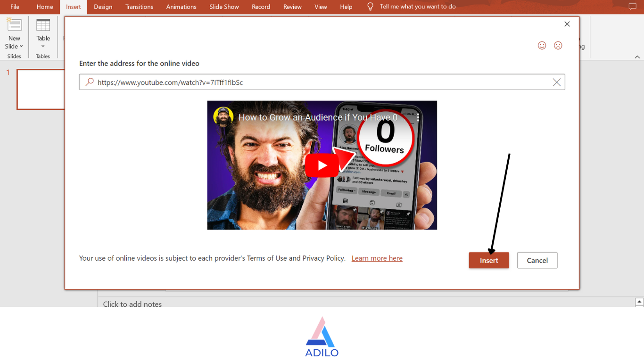This screenshot has width=644, height=362.
Task: Send a smile happy-face feedback
Action: tap(542, 45)
